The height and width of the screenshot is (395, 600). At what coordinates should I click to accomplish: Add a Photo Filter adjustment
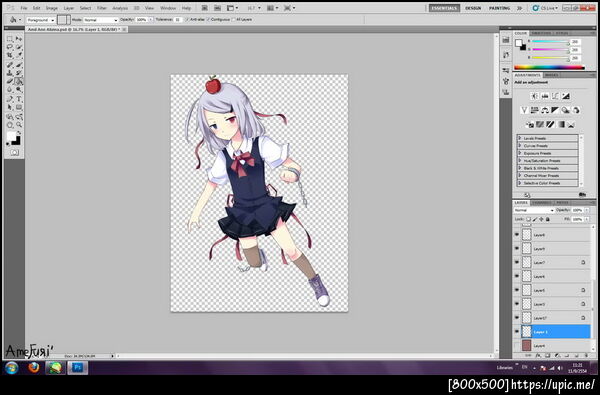tap(566, 110)
